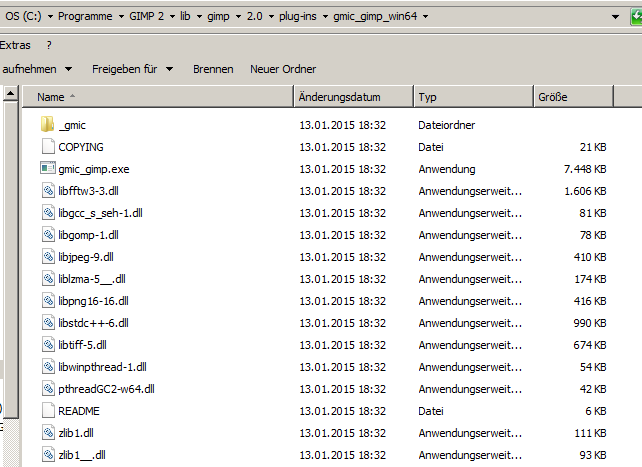This screenshot has height=467, width=642.
Task: Click the libpng16-16.dll icon
Action: point(48,301)
